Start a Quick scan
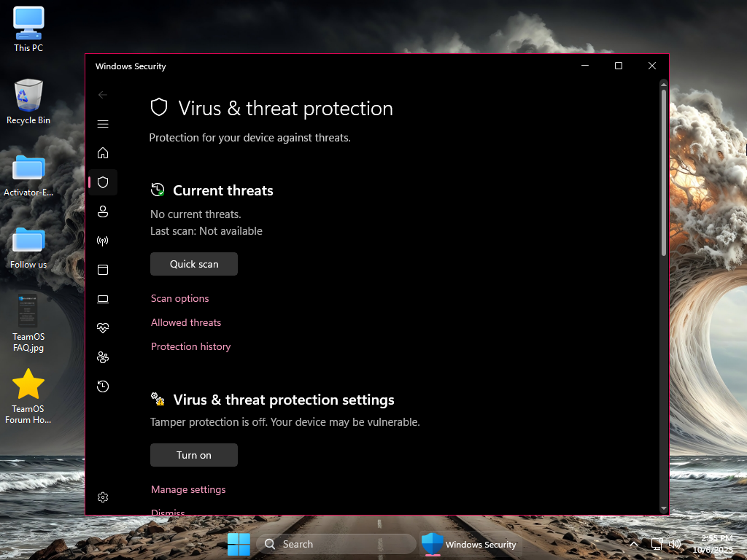 (x=194, y=264)
